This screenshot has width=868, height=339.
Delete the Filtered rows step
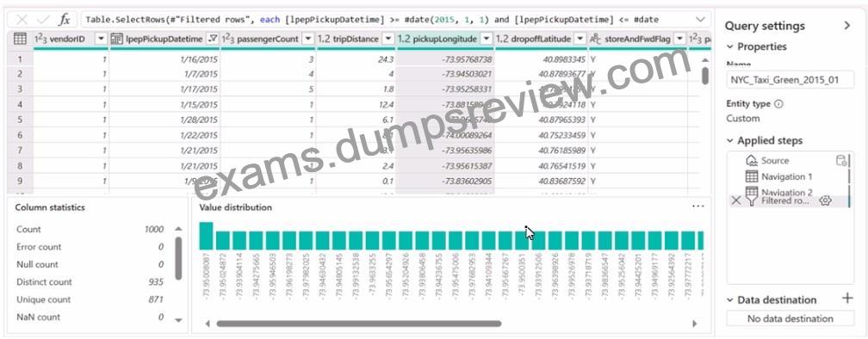(x=735, y=200)
